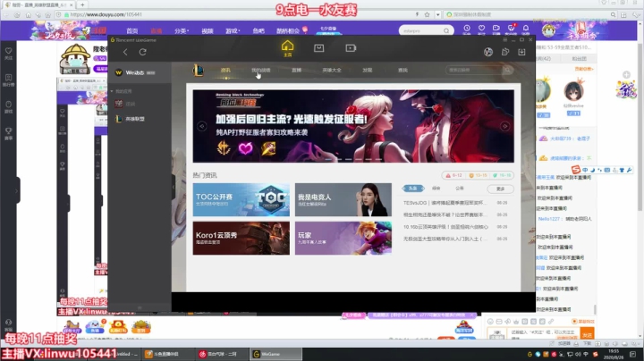The height and width of the screenshot is (361, 644).
Task: Open taskbar volume speaker icon
Action: coord(578,354)
